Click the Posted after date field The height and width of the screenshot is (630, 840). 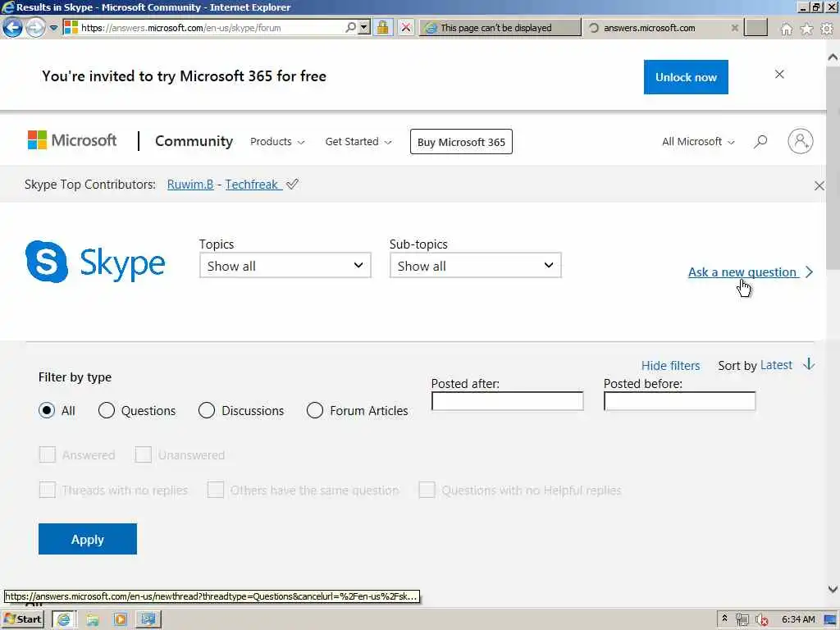pyautogui.click(x=507, y=401)
